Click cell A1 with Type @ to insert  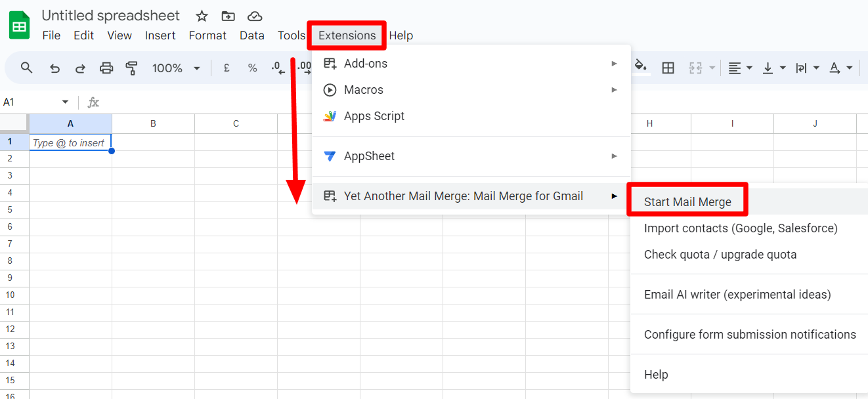click(x=70, y=142)
